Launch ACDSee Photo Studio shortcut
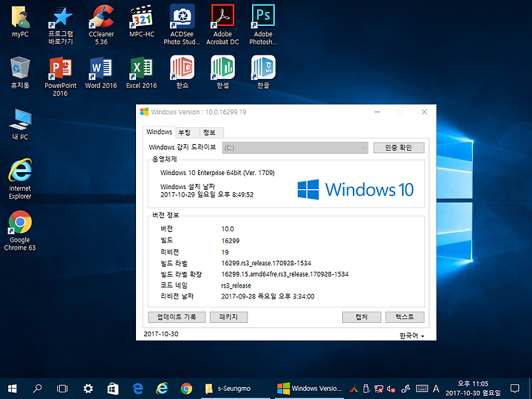 pyautogui.click(x=183, y=25)
